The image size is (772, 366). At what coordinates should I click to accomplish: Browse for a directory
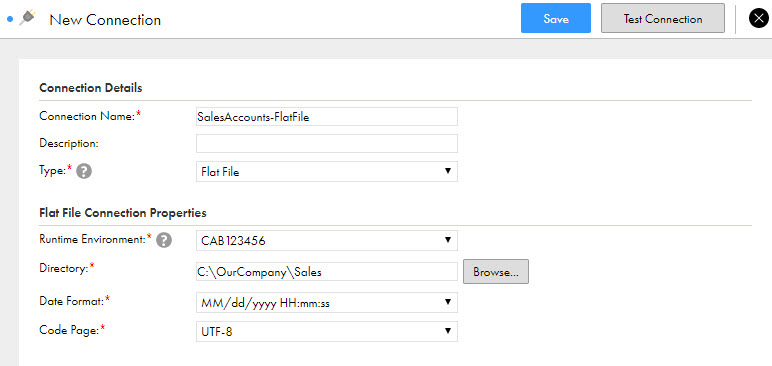click(x=496, y=272)
